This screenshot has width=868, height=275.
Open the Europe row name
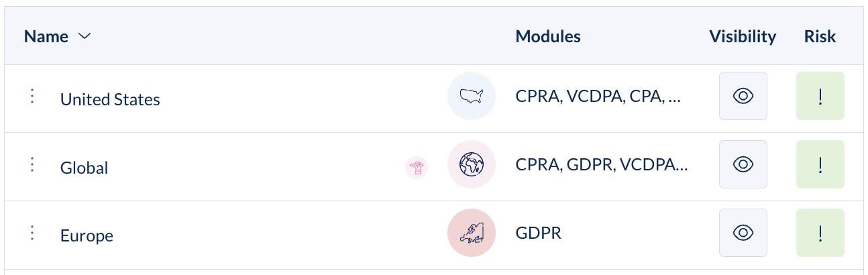click(x=87, y=235)
